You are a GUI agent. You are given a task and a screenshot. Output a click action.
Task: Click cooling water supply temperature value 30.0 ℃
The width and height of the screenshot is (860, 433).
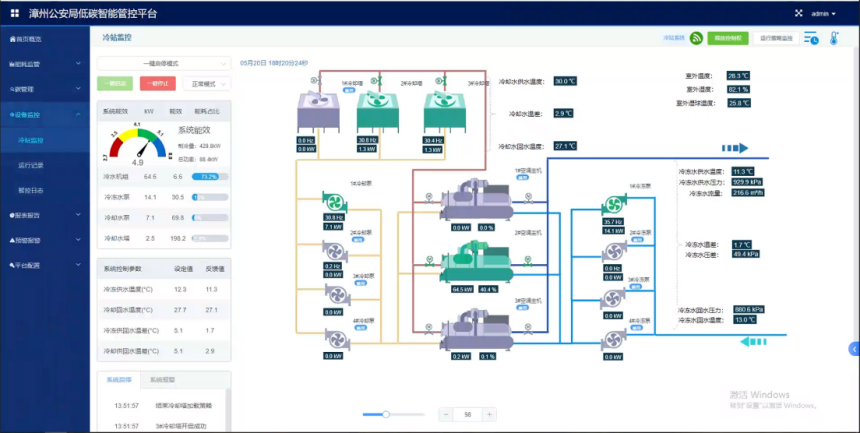pyautogui.click(x=565, y=81)
